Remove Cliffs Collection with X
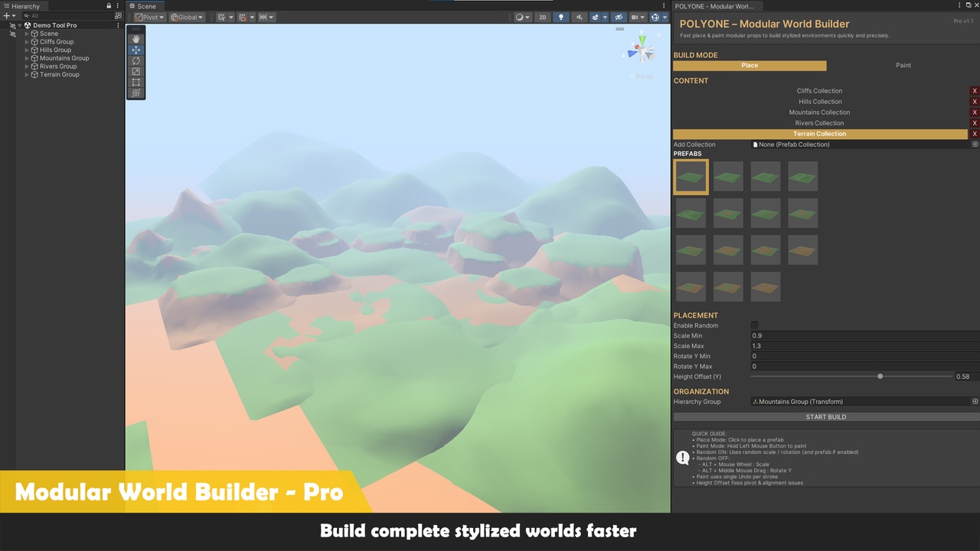 [x=975, y=91]
